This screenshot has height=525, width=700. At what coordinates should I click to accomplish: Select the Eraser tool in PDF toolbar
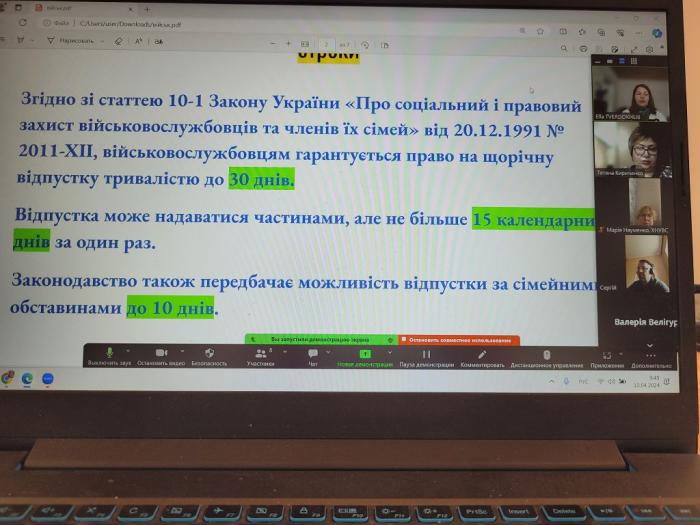click(x=118, y=41)
